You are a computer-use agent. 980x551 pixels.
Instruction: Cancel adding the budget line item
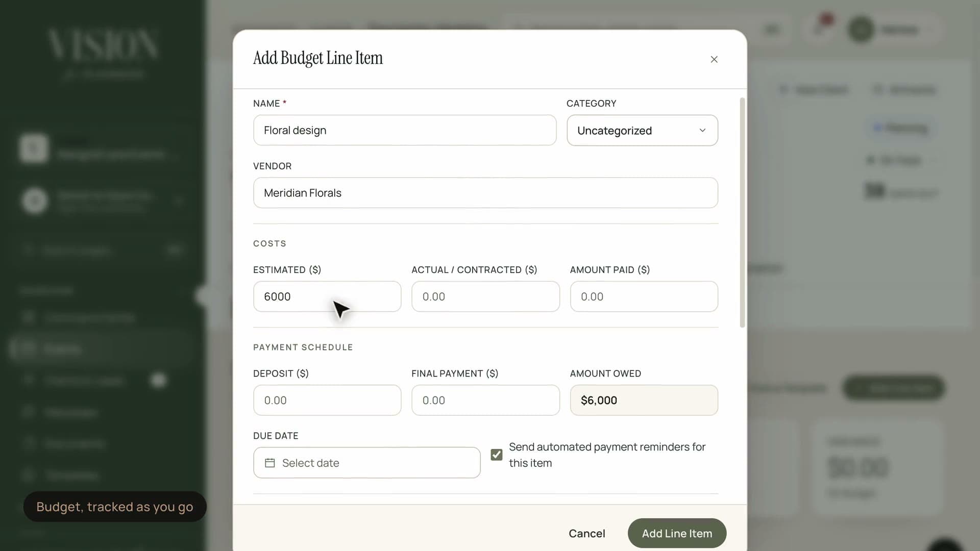coord(587,533)
